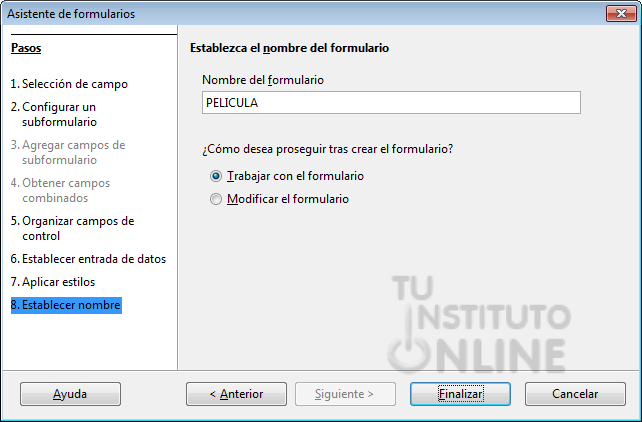642x422 pixels.
Task: Click the Establezca el nombre del formulario heading
Action: pyautogui.click(x=289, y=48)
